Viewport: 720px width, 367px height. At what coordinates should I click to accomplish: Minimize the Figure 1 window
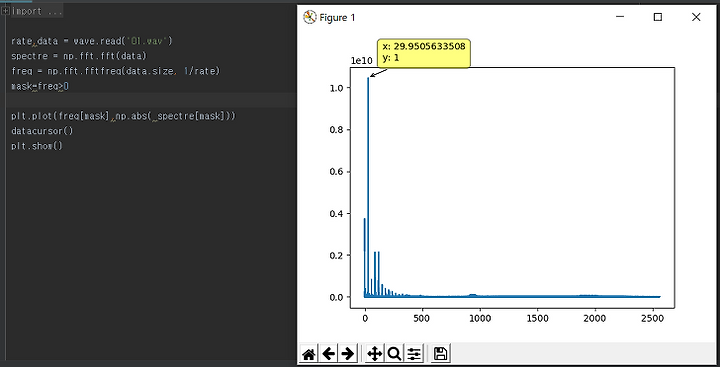(620, 17)
